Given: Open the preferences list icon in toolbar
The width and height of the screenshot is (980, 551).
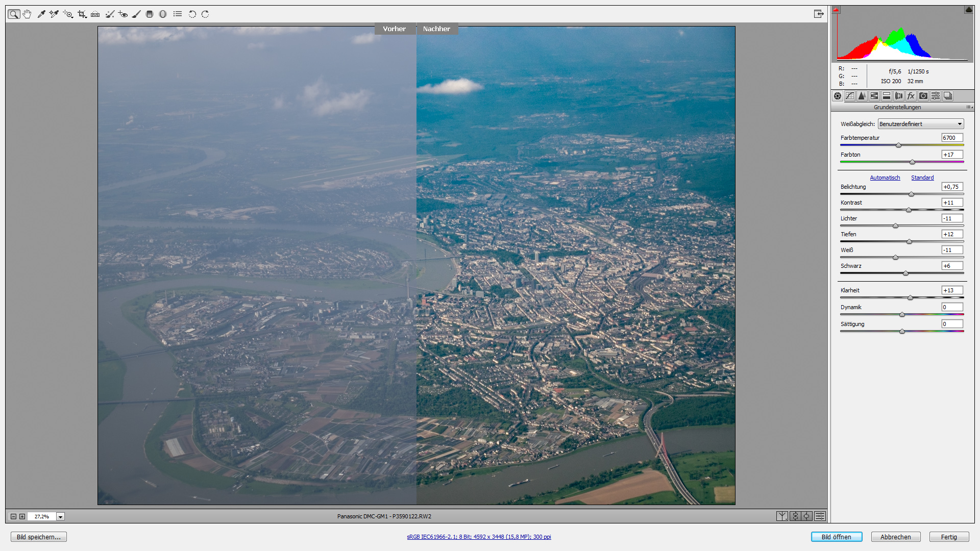Looking at the screenshot, I should tap(178, 14).
